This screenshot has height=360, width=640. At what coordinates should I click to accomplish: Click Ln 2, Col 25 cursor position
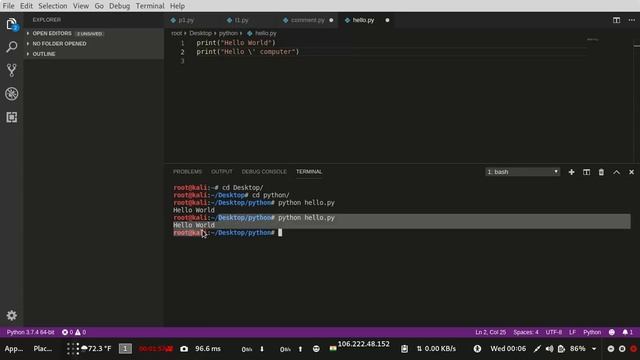coord(491,332)
